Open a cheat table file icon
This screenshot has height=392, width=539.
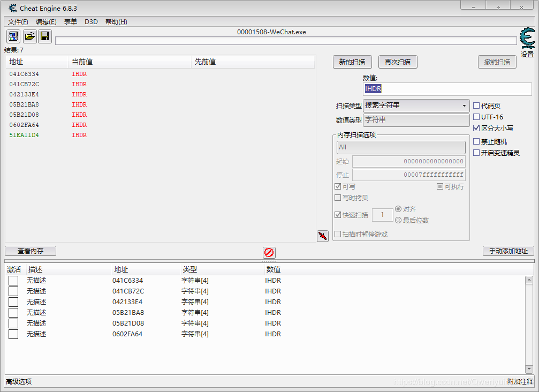(x=30, y=36)
